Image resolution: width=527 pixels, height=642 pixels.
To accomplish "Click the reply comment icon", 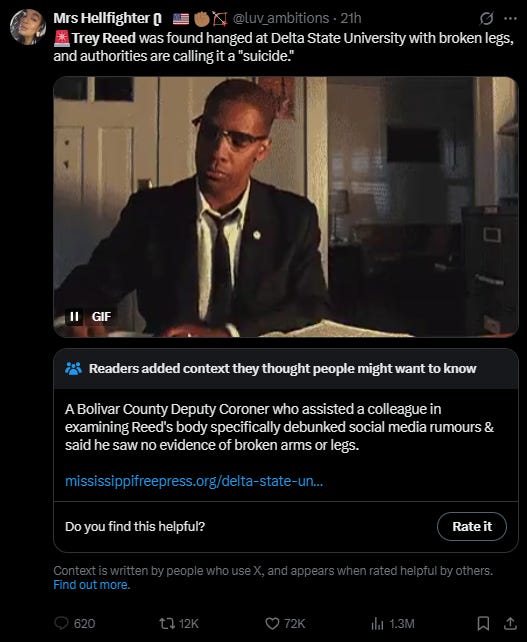I will tap(61, 623).
